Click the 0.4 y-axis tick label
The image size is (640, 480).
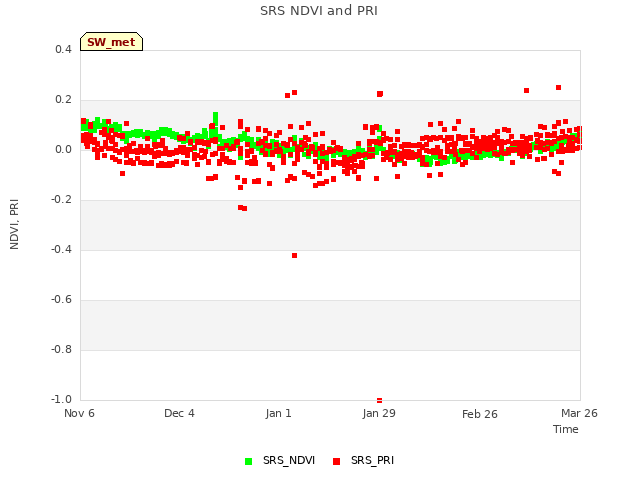pyautogui.click(x=63, y=49)
